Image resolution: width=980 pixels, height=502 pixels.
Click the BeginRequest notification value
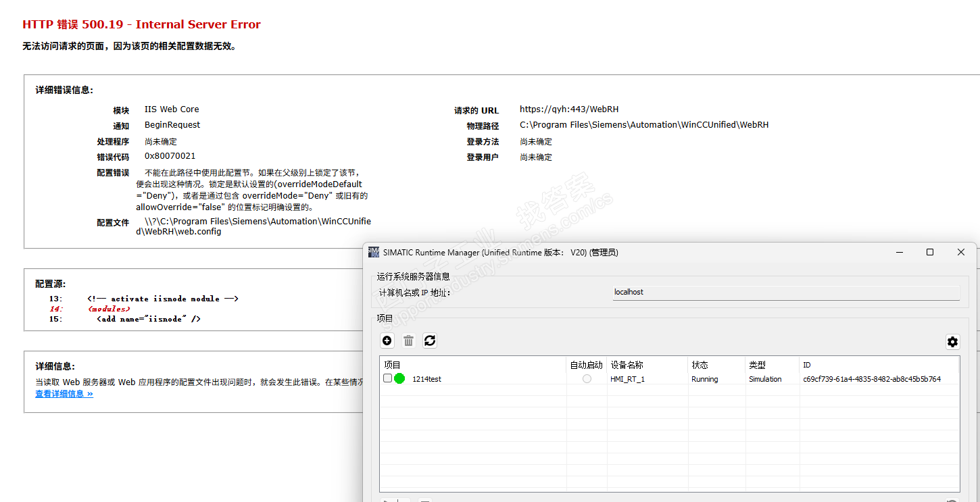(172, 125)
